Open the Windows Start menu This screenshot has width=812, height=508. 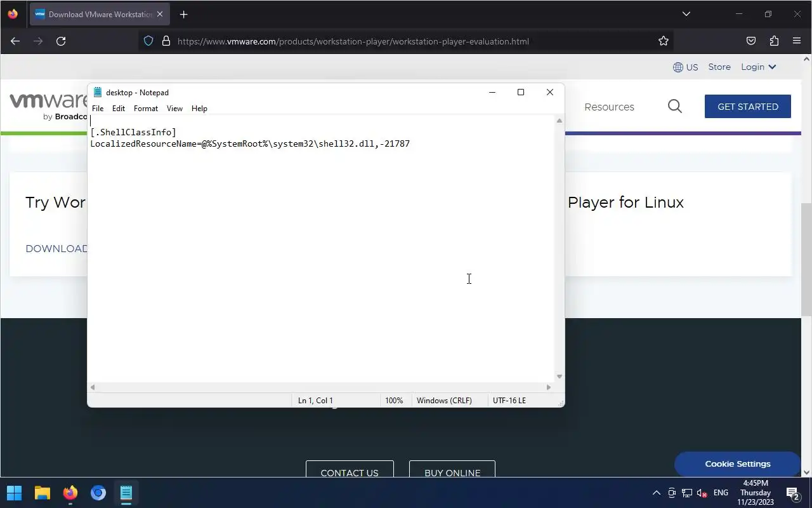[14, 493]
